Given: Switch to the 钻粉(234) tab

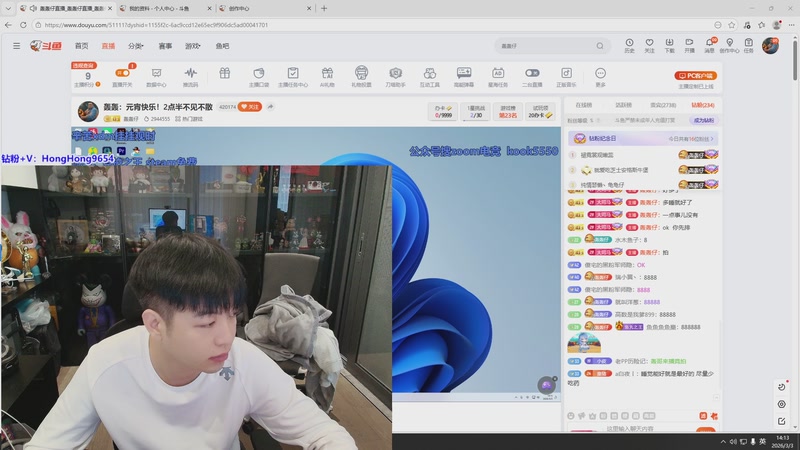Looking at the screenshot, I should point(702,105).
